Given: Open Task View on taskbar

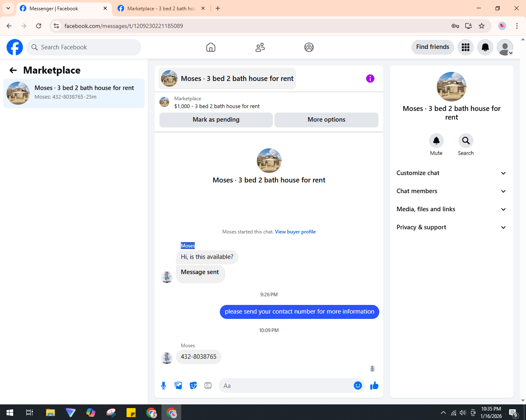Looking at the screenshot, I should click(x=30, y=413).
